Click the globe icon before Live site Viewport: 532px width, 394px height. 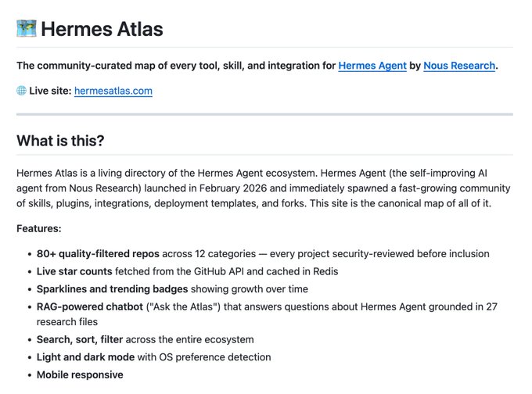(x=21, y=91)
